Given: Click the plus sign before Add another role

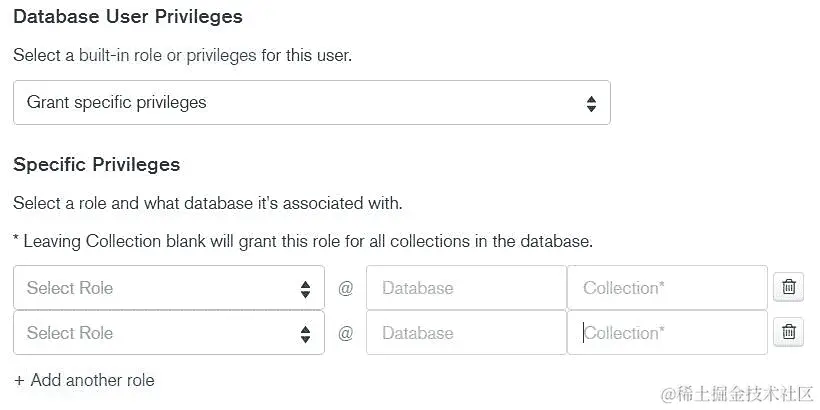Looking at the screenshot, I should [x=19, y=380].
